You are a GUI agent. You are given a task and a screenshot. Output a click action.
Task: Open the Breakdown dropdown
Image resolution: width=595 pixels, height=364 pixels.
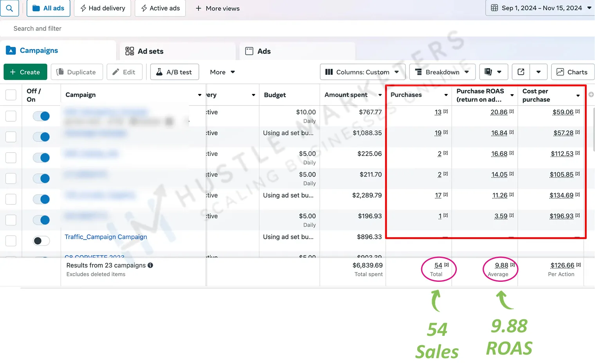point(442,72)
